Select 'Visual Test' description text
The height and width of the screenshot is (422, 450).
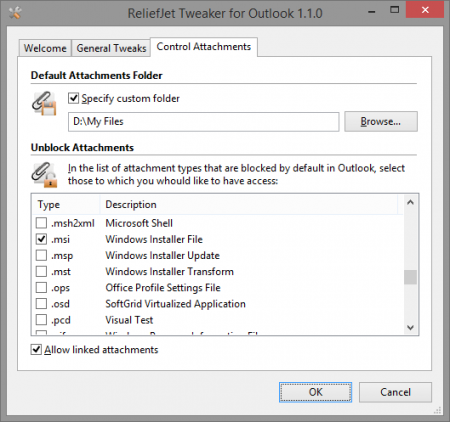129,320
